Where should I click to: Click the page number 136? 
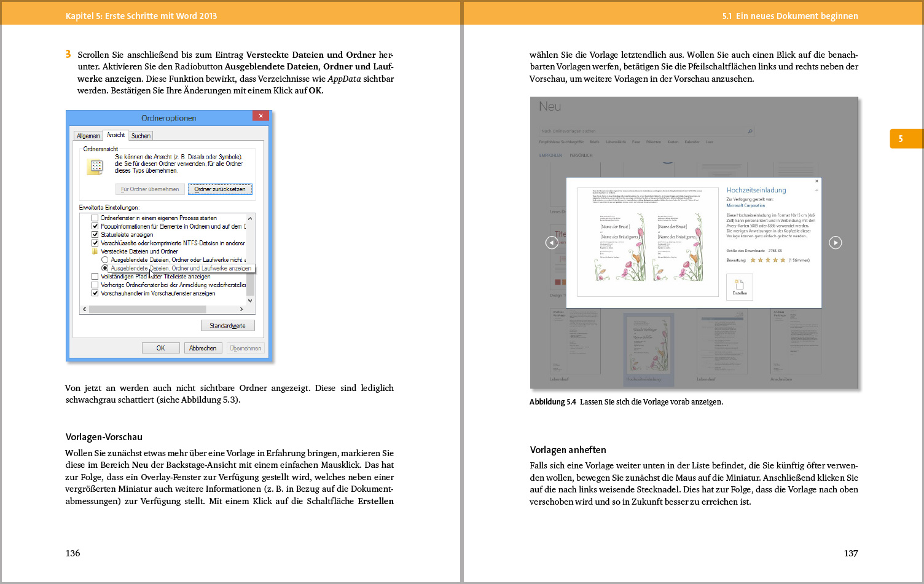point(72,553)
